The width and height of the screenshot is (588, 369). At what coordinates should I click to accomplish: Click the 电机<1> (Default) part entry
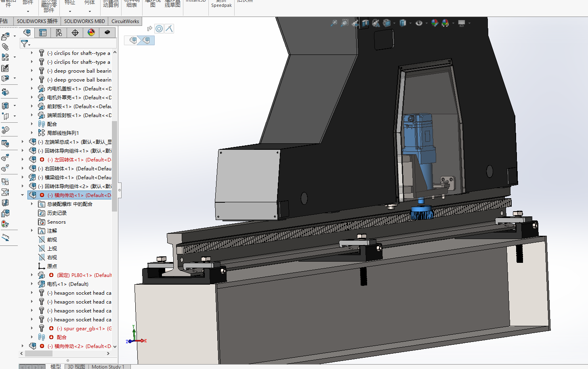[67, 284]
